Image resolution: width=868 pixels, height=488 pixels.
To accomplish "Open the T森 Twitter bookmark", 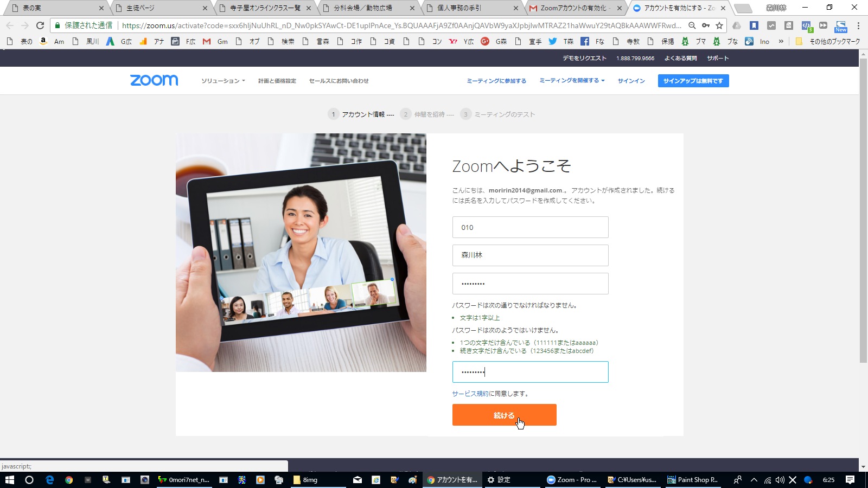I will coord(561,41).
